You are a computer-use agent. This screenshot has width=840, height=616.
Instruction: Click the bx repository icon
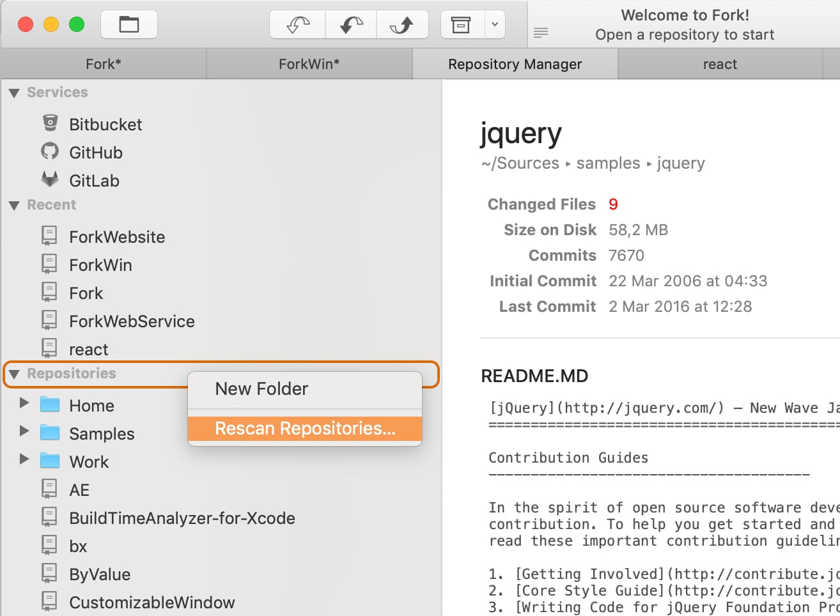(x=49, y=545)
